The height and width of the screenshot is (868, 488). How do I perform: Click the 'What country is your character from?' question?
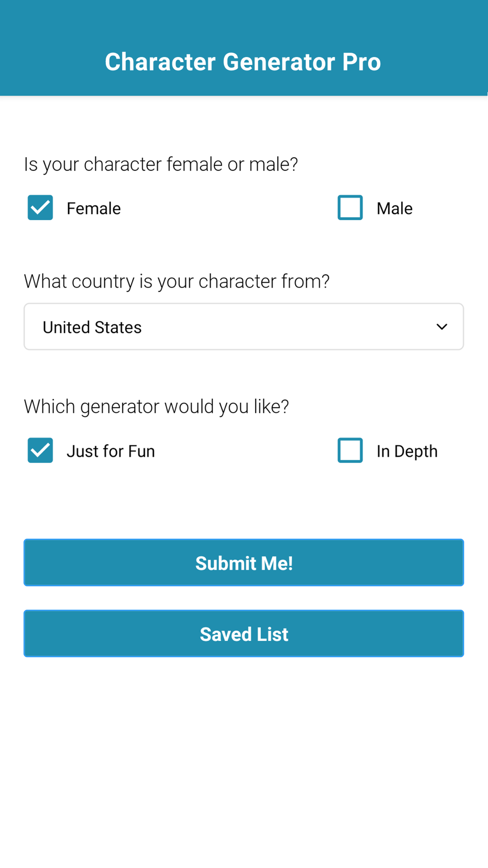click(177, 282)
